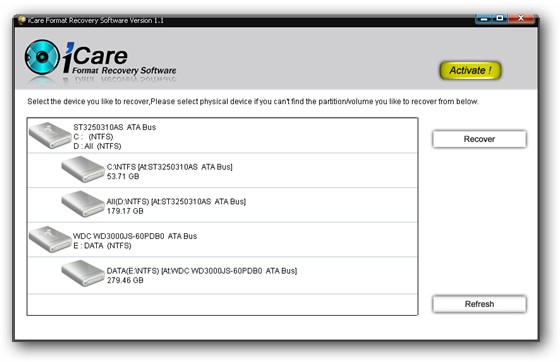Maximize the iCare Format Recovery window
Viewport: 560px width, 362px height.
tap(500, 19)
